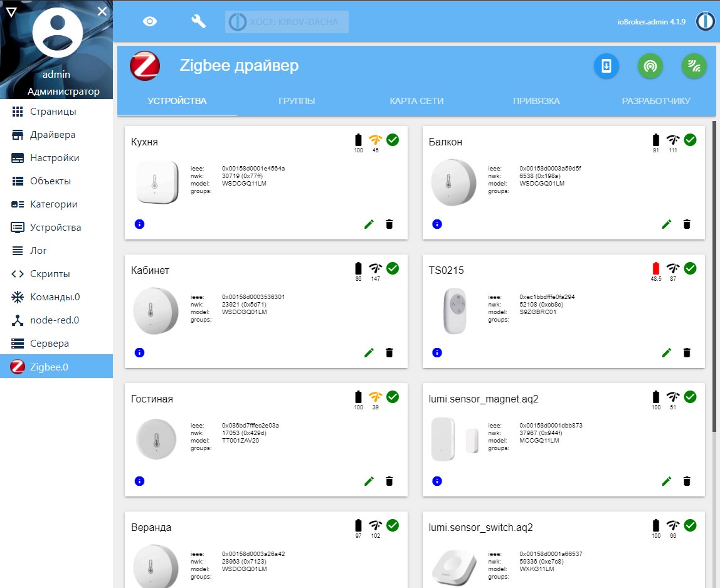
Task: Click the Веранда card title
Action: pos(151,527)
